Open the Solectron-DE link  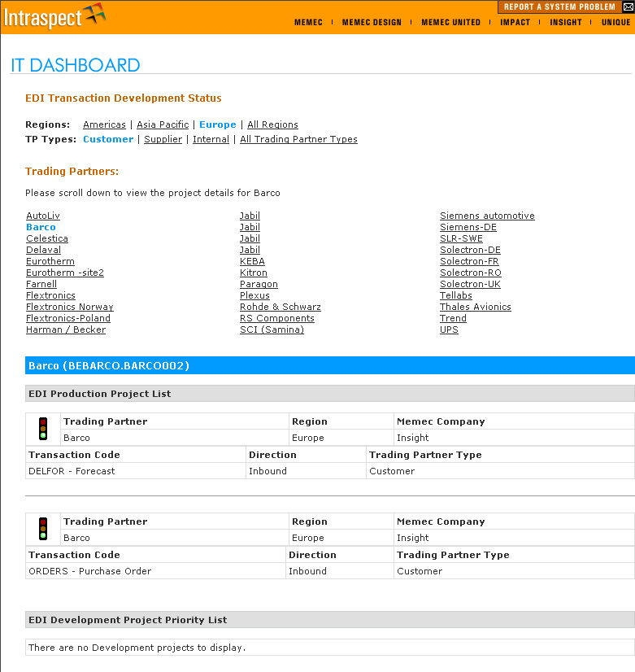(x=470, y=250)
